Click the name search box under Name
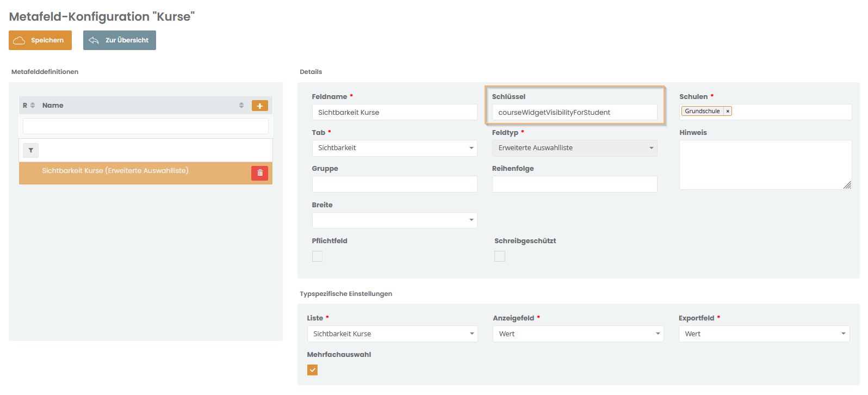The width and height of the screenshot is (868, 395). [146, 126]
